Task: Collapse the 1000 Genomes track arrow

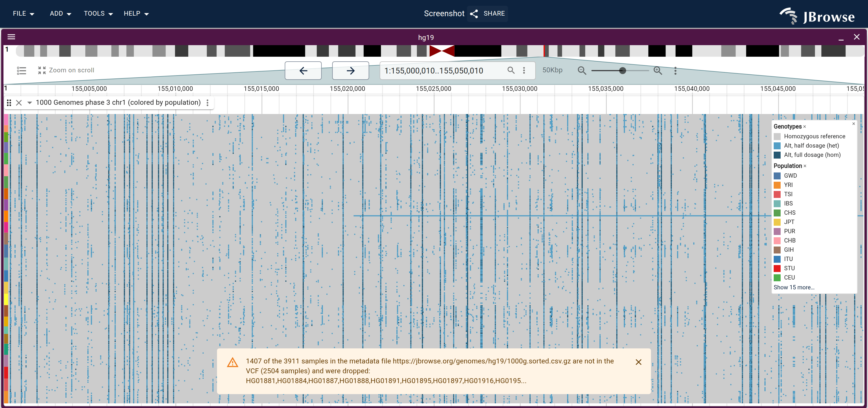Action: point(30,103)
